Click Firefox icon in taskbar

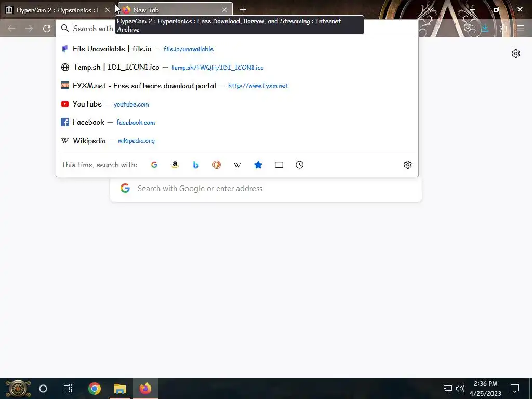[145, 389]
